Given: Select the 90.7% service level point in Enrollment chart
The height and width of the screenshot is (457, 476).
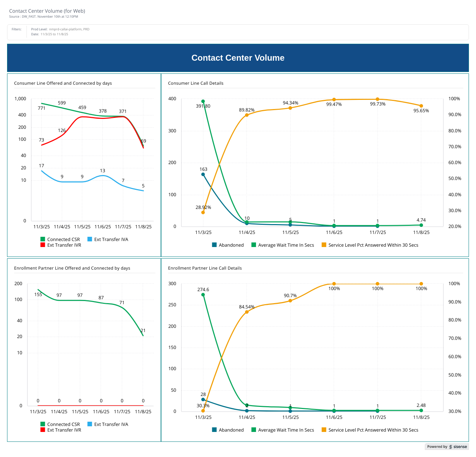Looking at the screenshot, I should (290, 301).
